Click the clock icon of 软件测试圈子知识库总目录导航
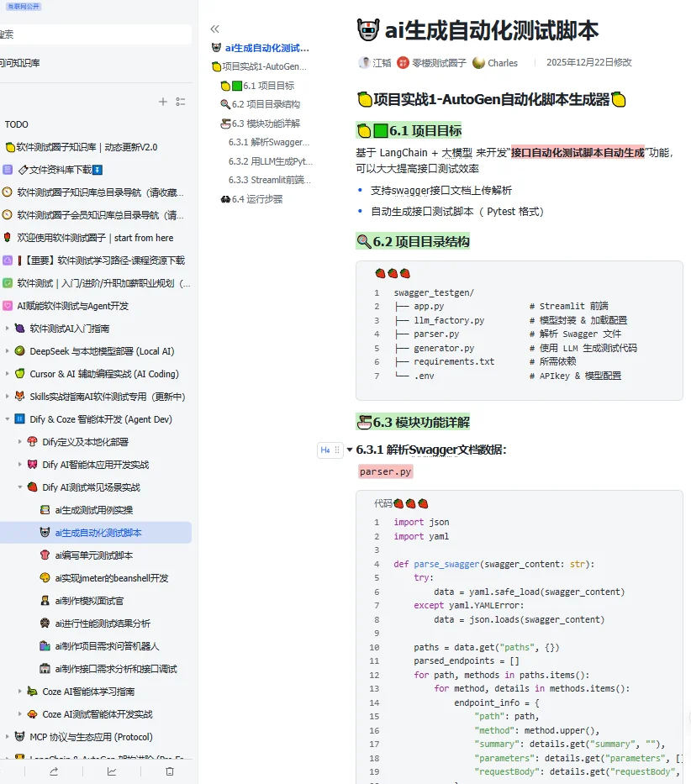The height and width of the screenshot is (784, 691). coord(8,192)
